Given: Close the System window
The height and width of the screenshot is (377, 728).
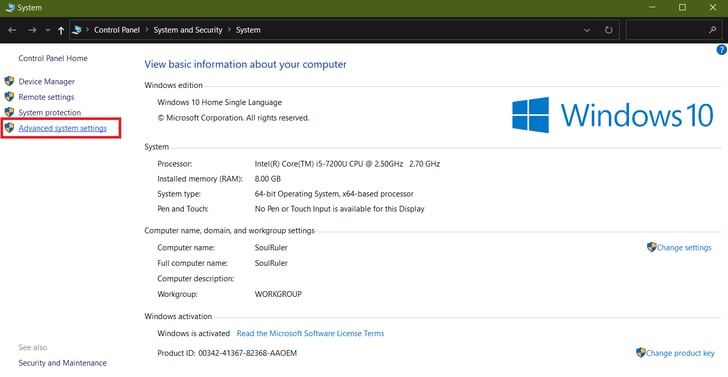Looking at the screenshot, I should click(x=713, y=7).
